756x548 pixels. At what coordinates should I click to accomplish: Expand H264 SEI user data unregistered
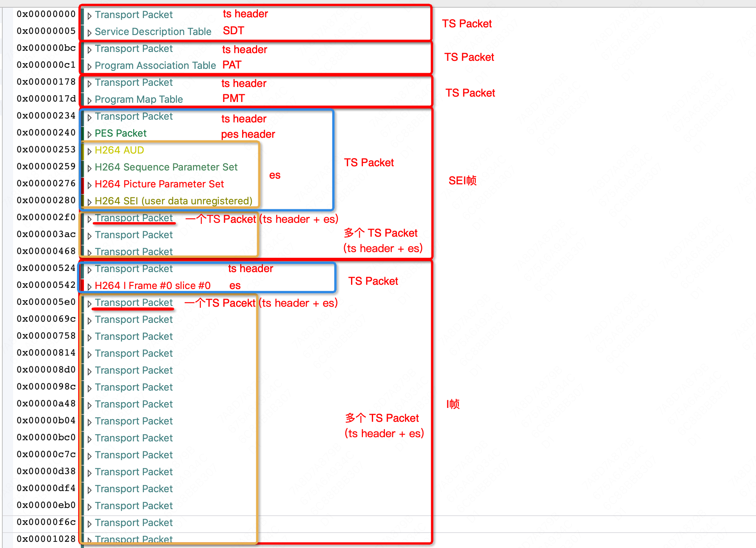point(89,202)
